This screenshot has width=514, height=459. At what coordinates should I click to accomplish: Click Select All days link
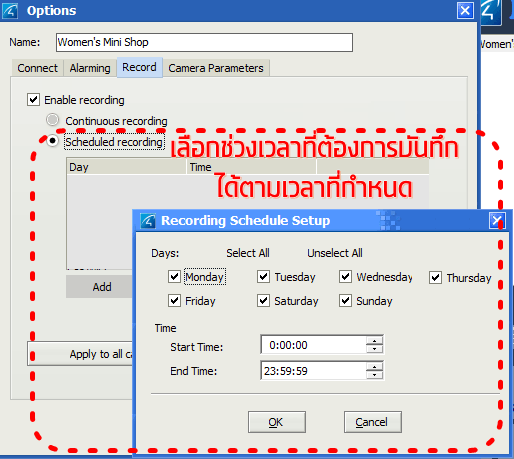pyautogui.click(x=248, y=253)
